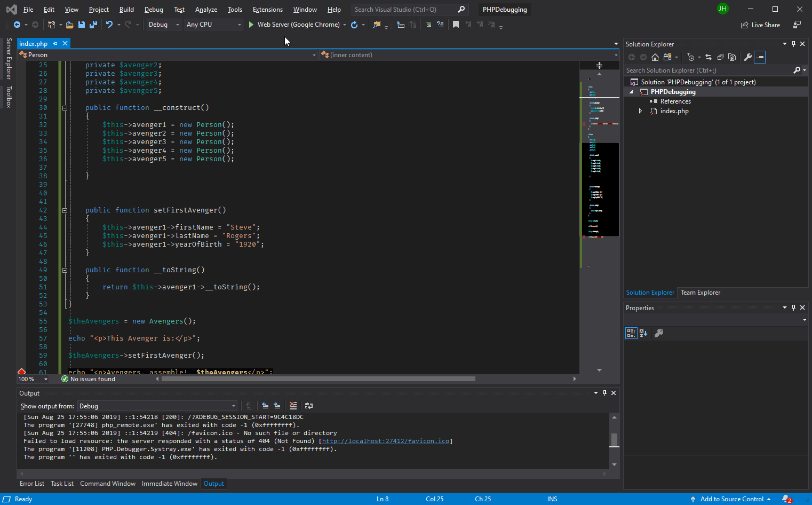Click the Solution Explorer search magnifier icon
Screen dimensions: 812x505
pyautogui.click(x=797, y=70)
